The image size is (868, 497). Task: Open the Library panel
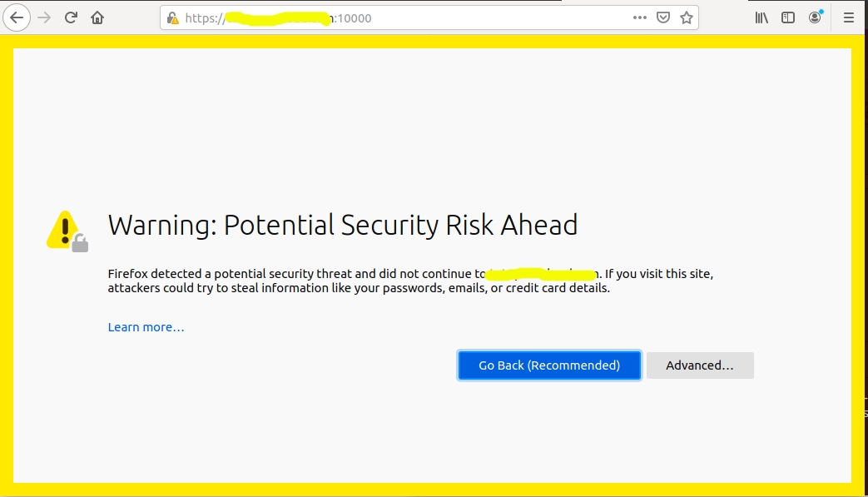[761, 17]
